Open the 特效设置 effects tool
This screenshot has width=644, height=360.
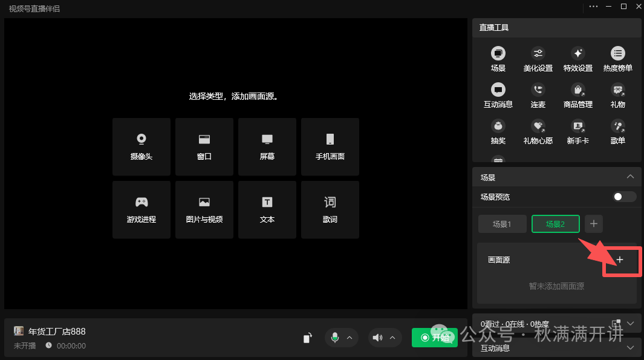[577, 59]
